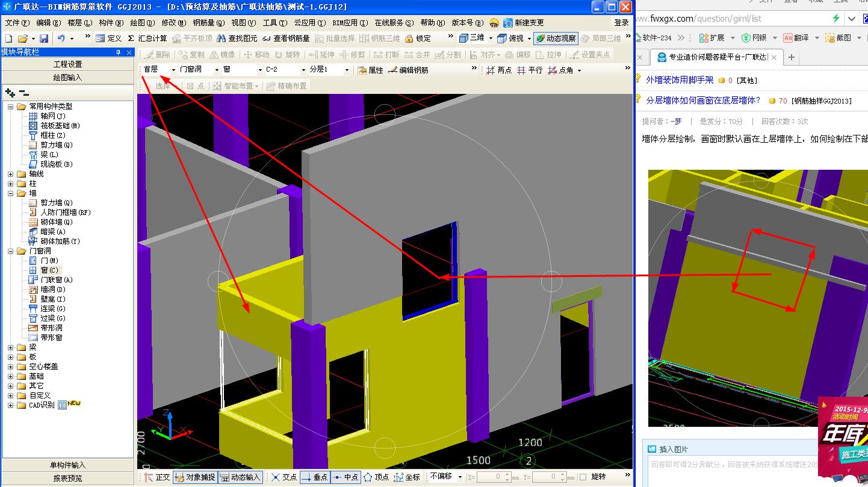Click 登录 login button
Viewport: 868px width, 487px height.
[621, 23]
